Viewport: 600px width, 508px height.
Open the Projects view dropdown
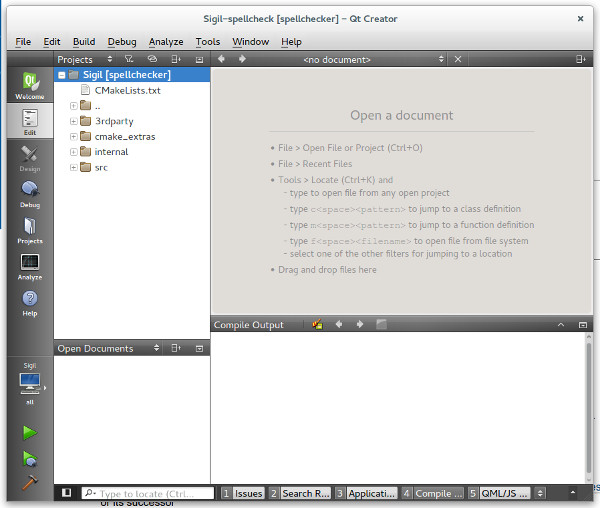tap(110, 59)
